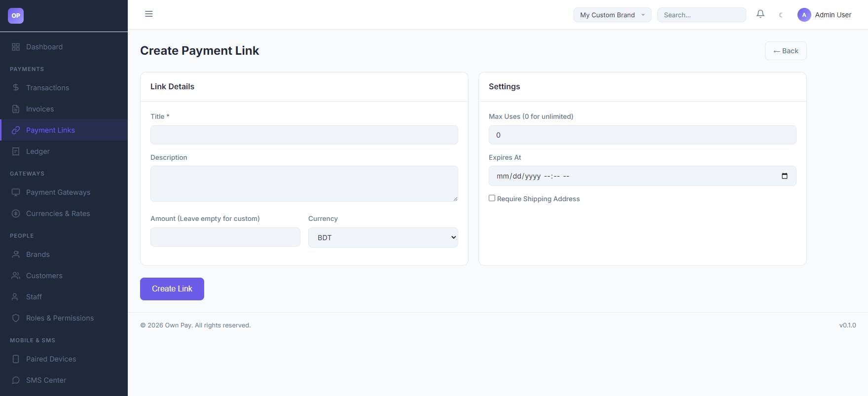This screenshot has height=396, width=868.
Task: Open Customers menu item
Action: (64, 276)
